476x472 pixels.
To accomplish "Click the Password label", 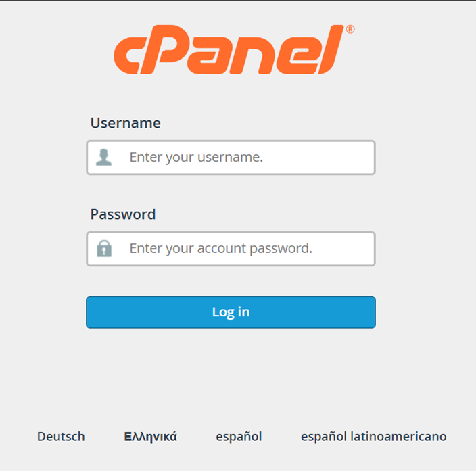I will point(122,214).
